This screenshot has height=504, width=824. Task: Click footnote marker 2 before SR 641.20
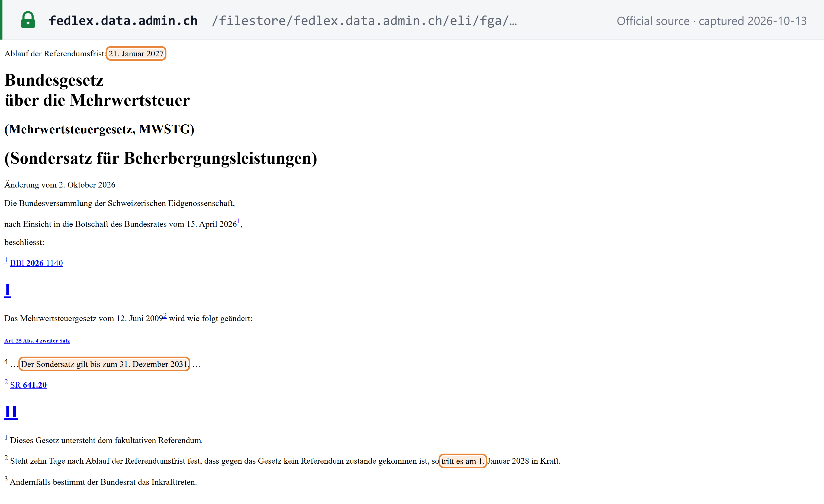tap(6, 382)
